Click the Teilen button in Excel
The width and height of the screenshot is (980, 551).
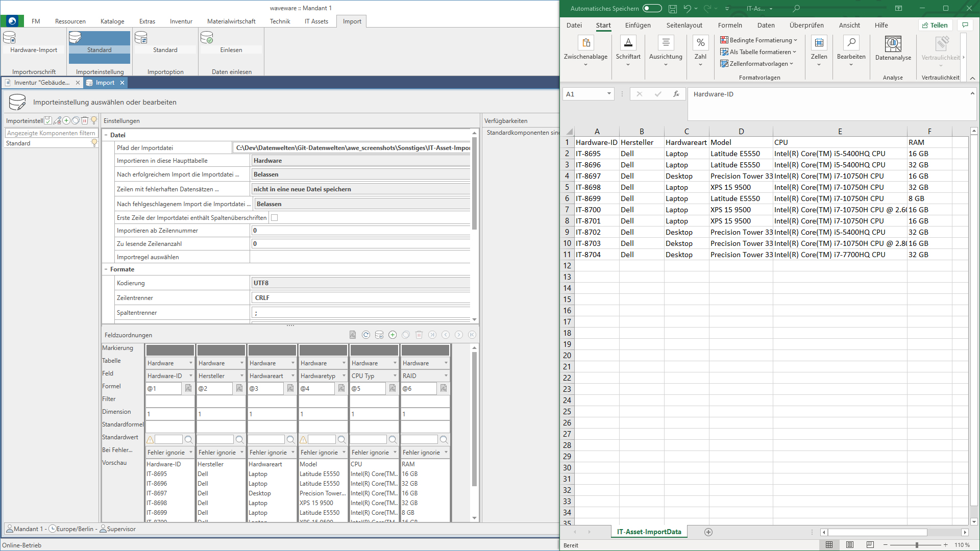[935, 26]
